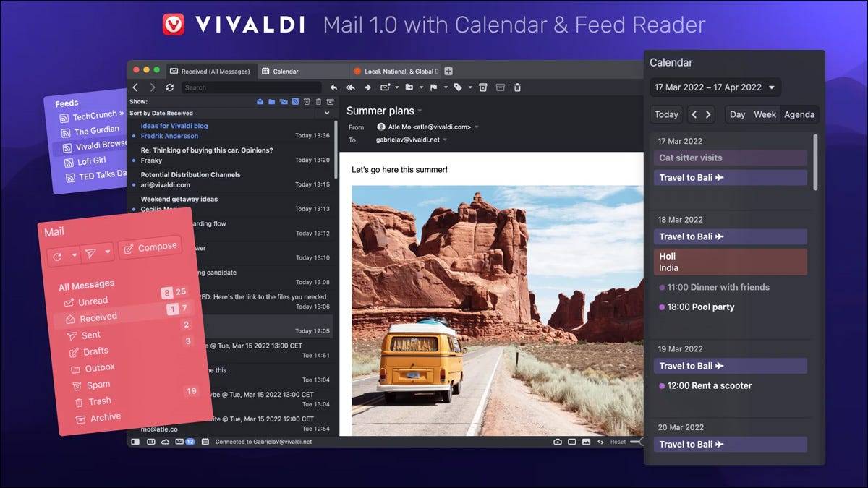Toggle the feeds filter in the message list
868x488 pixels.
[x=295, y=101]
